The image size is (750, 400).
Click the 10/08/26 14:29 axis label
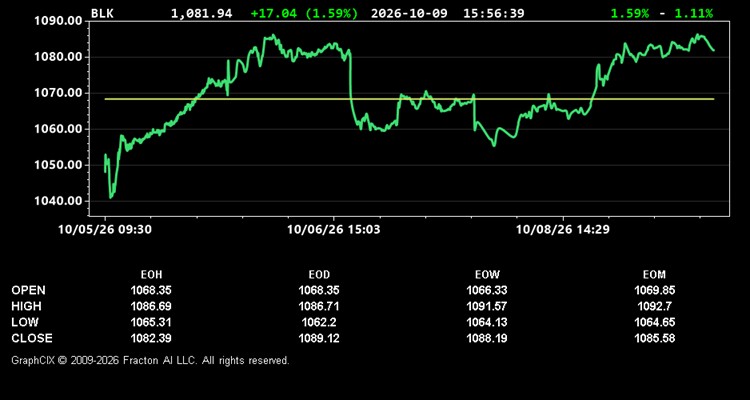click(x=562, y=230)
